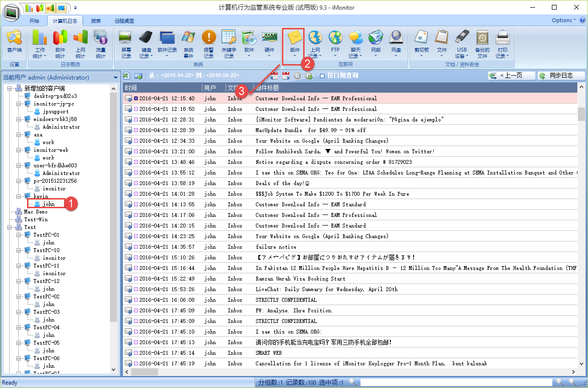Open the 网盘 cloud drive icon
The height and width of the screenshot is (388, 588).
point(396,44)
